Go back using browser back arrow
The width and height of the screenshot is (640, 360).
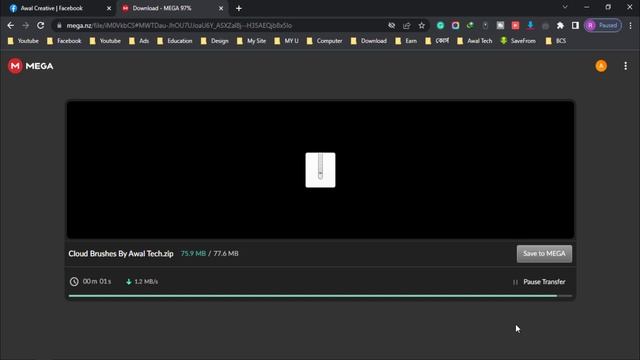coord(11,25)
